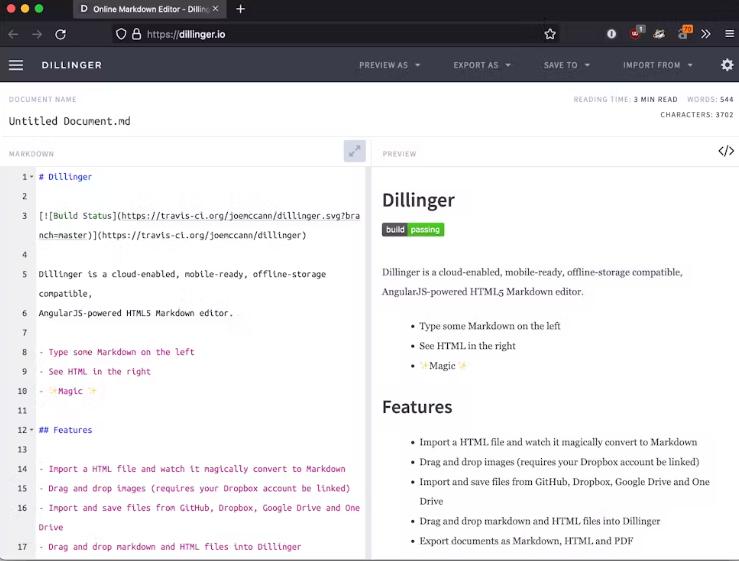Expand the Preview As dropdown

click(389, 65)
